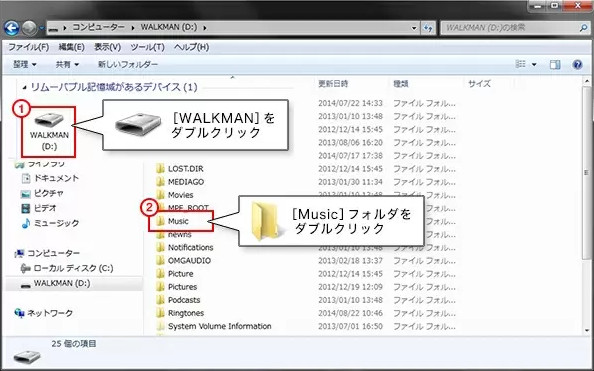Click the magnifier search icon
Viewport: 594px width, 371px height.
click(583, 28)
